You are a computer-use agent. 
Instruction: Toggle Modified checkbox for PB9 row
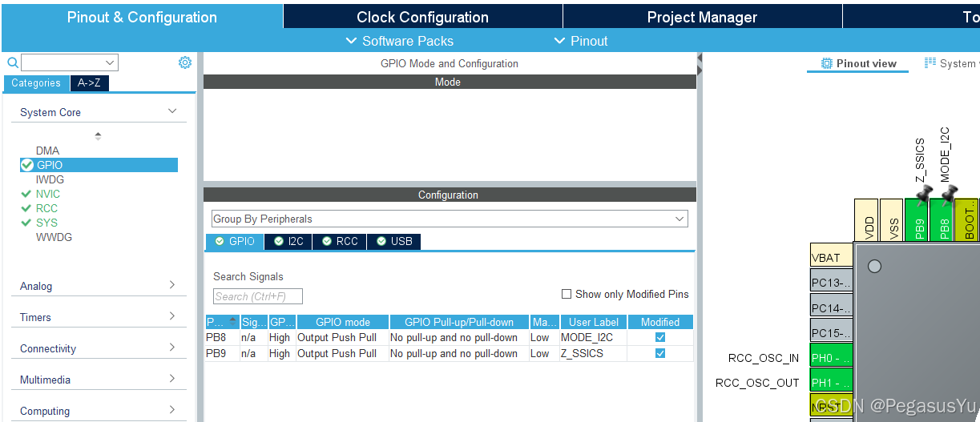pos(660,353)
